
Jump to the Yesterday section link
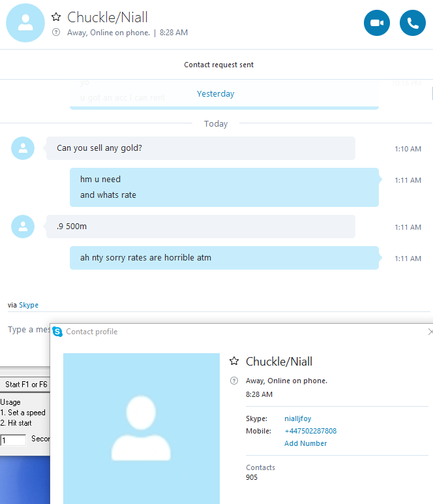(x=215, y=94)
